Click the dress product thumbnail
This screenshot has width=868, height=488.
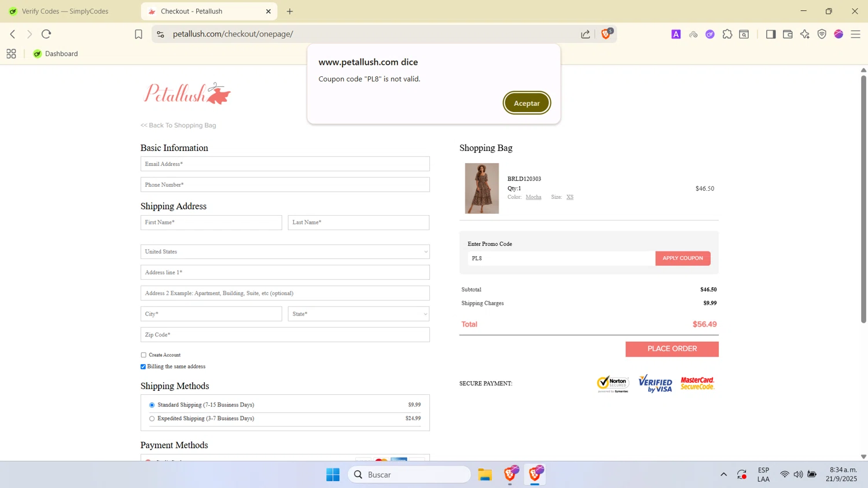[482, 188]
